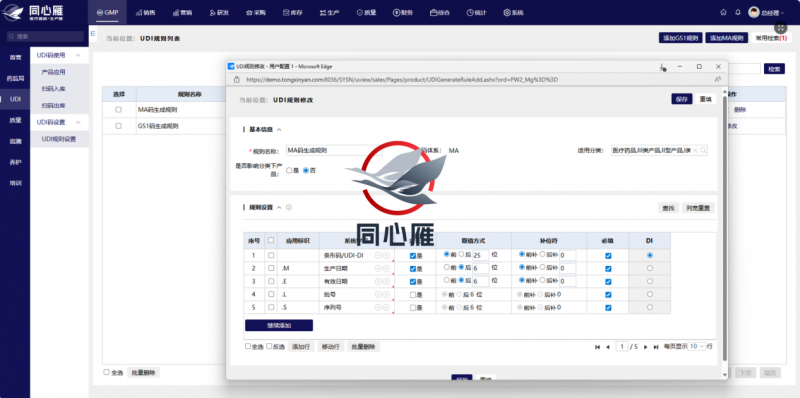Screen dimensions: 800x398
Task: Uncheck the 是 checkbox in 生产日期 row
Action: tap(413, 268)
